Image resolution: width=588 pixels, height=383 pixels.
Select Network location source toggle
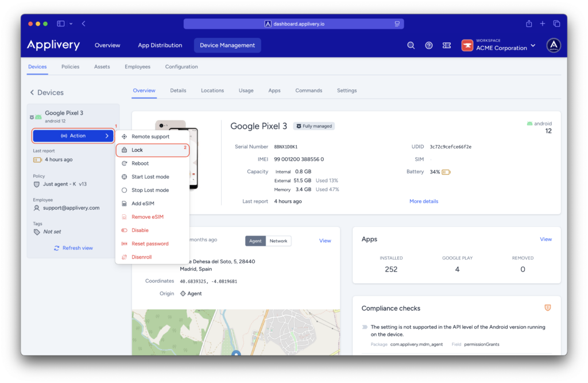pos(278,241)
